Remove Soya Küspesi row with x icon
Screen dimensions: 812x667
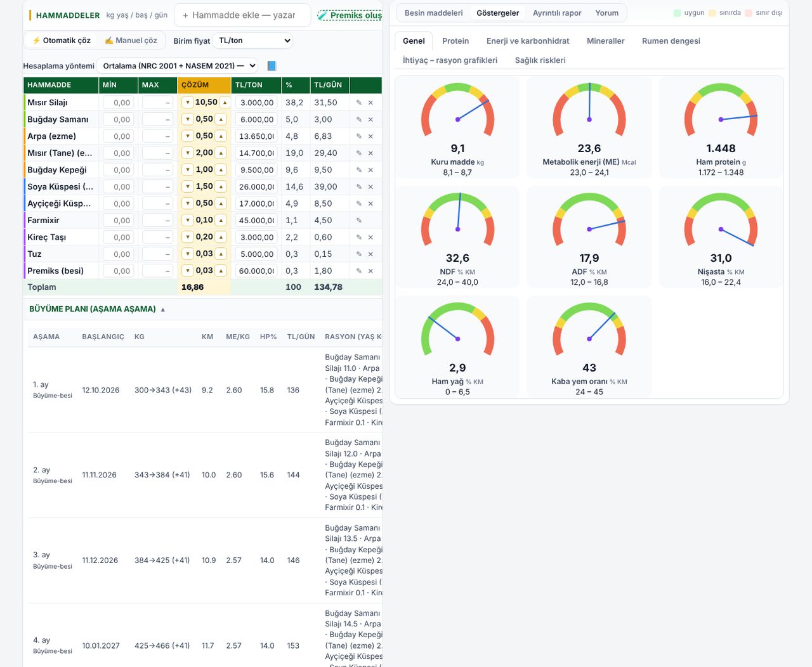click(370, 187)
